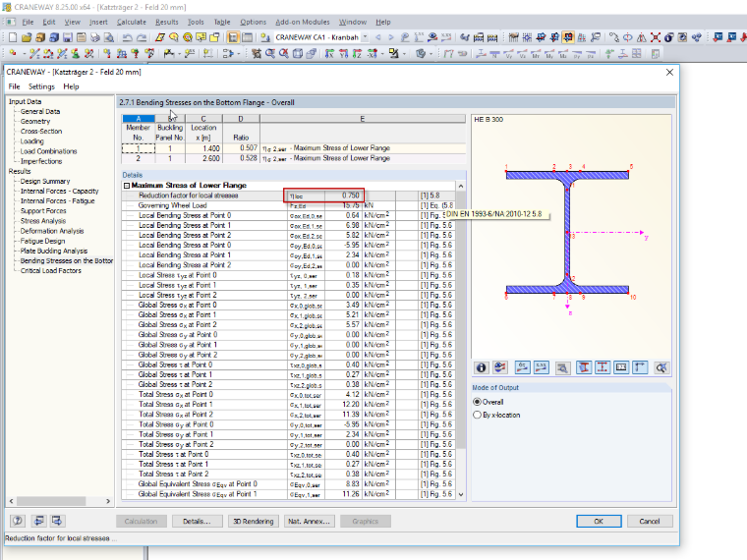Collapse the Results tree node

click(20, 171)
